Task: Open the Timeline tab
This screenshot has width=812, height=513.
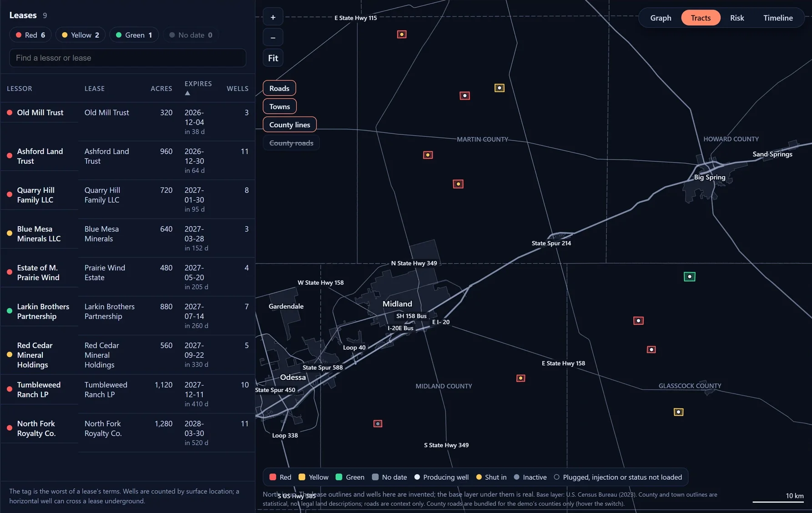Action: pos(778,18)
